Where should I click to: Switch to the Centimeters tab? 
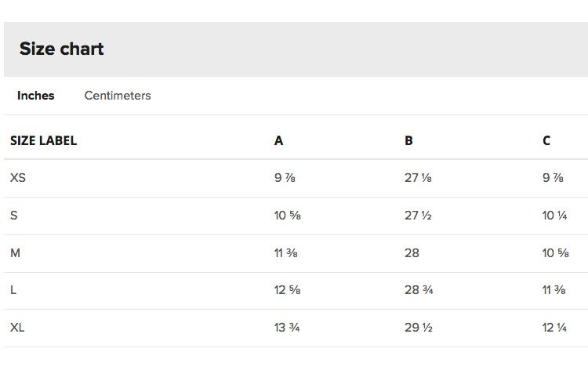(x=118, y=96)
